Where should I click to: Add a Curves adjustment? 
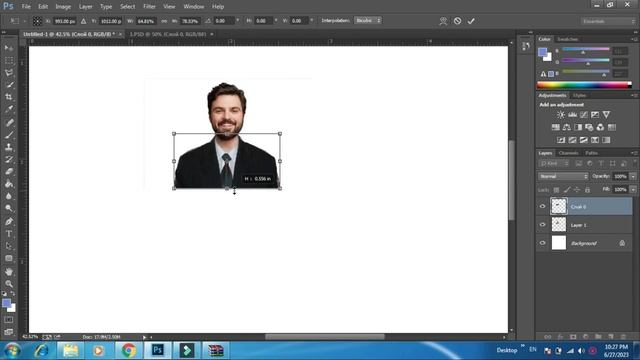(x=584, y=115)
